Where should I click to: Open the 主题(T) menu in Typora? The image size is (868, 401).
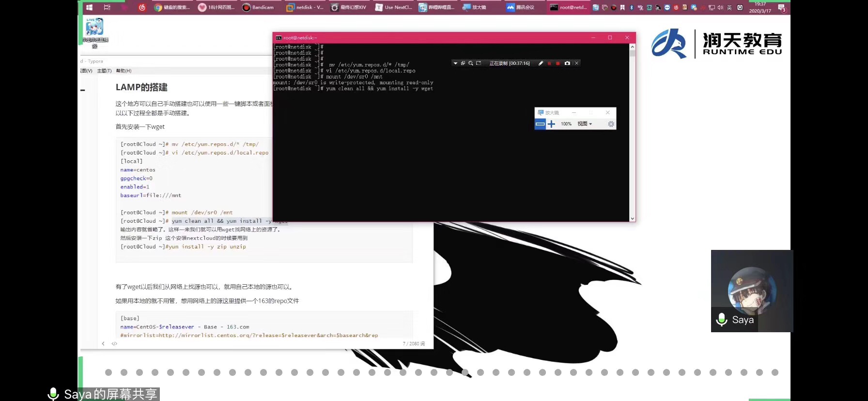104,71
